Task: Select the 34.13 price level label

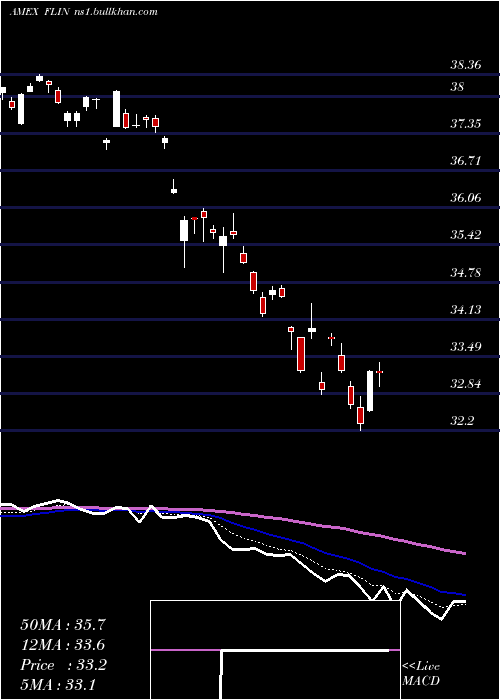Action: click(466, 309)
